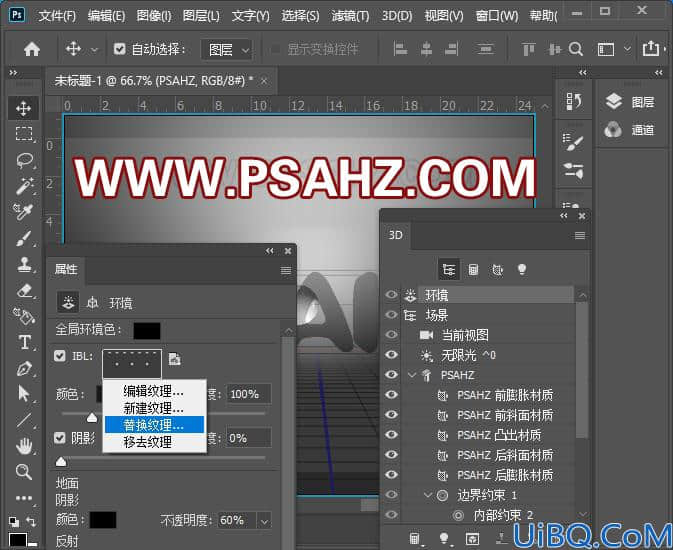Select the Clone Stamp tool
Screen dimensions: 673x550
[x=24, y=264]
